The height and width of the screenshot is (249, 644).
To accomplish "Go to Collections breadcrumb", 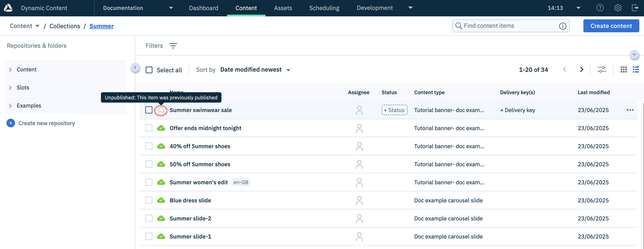I will point(65,26).
